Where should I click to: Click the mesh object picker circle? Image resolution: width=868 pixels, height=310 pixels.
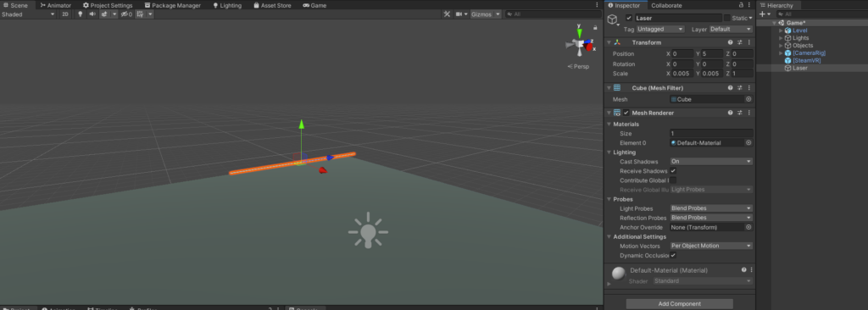[x=748, y=100]
